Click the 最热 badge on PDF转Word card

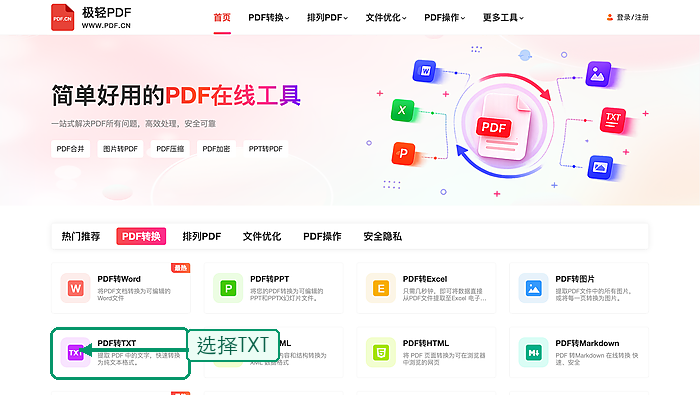click(x=181, y=268)
